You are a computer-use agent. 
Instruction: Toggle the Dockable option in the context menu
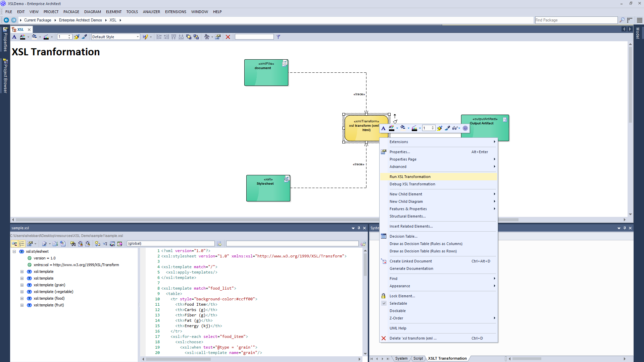click(438, 311)
